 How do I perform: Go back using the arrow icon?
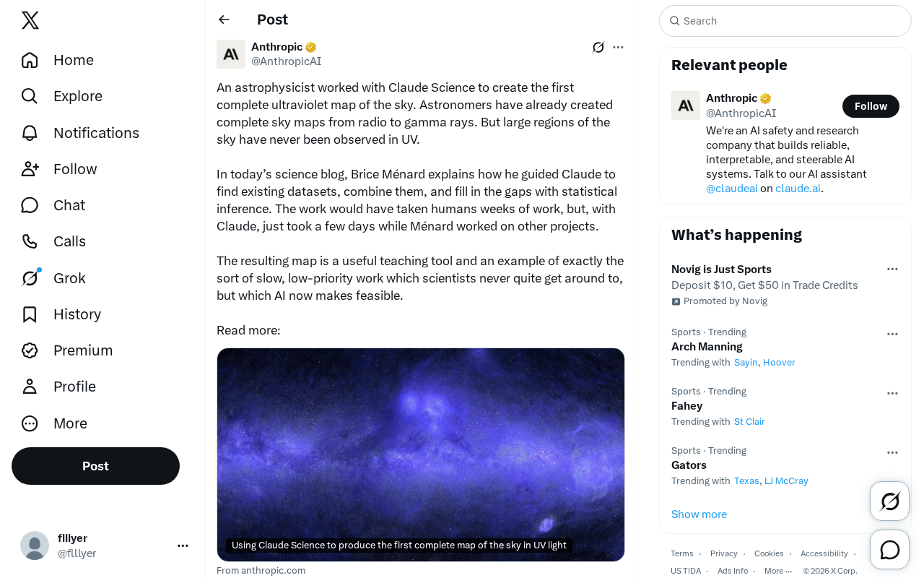pos(224,20)
